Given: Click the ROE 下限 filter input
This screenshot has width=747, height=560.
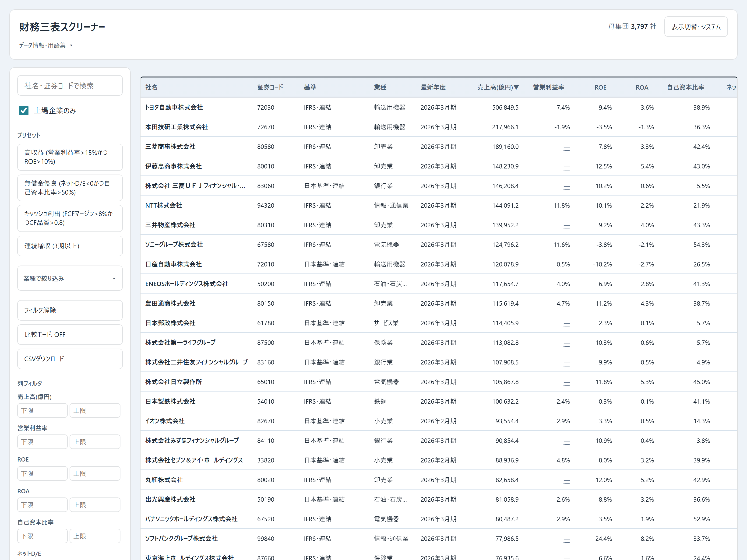Looking at the screenshot, I should [x=42, y=474].
